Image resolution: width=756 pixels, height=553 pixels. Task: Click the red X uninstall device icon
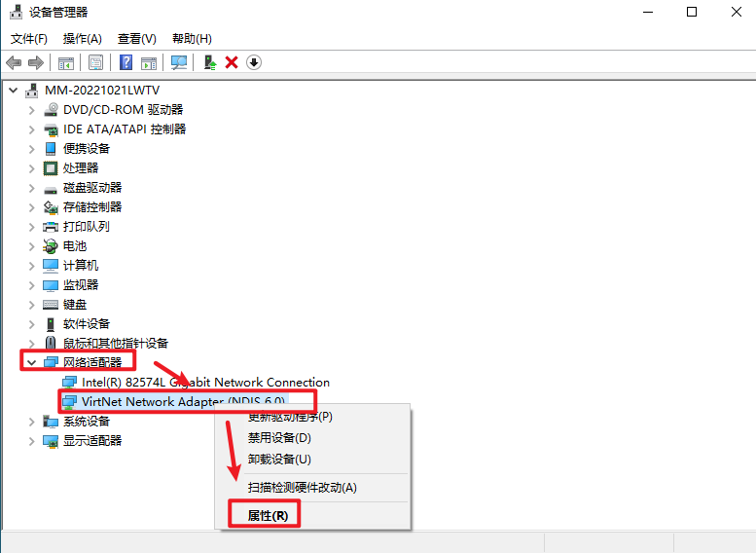[x=232, y=62]
